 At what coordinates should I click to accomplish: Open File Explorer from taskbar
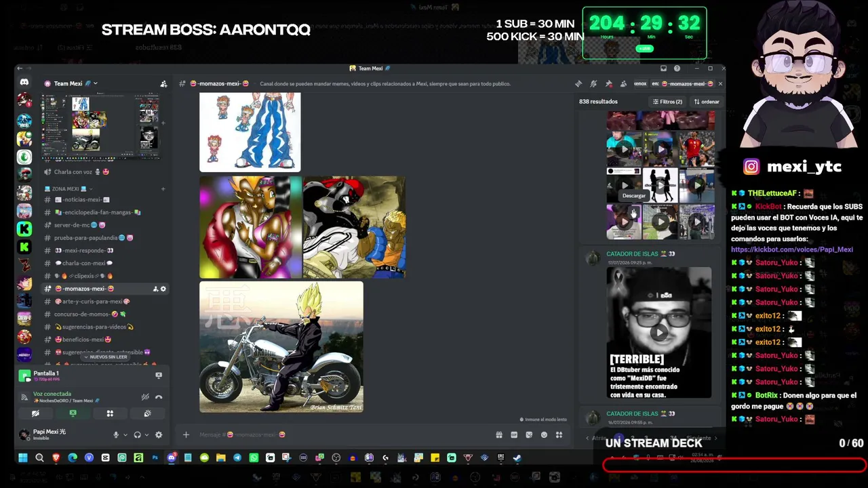(220, 457)
